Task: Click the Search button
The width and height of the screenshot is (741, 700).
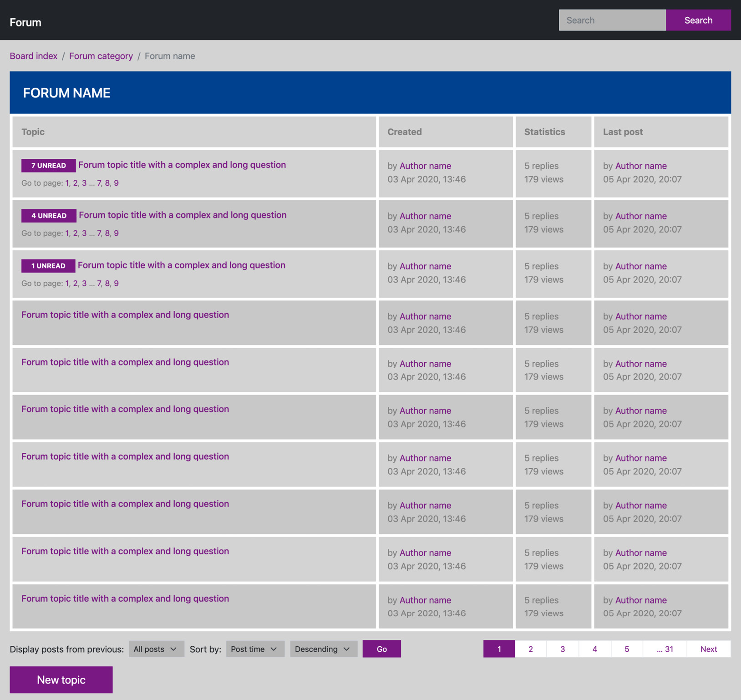Action: pyautogui.click(x=698, y=20)
